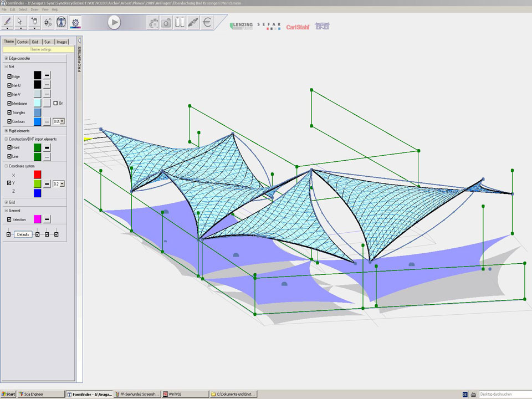Toggle the Triangles checkbox
The height and width of the screenshot is (399, 532).
pos(9,112)
